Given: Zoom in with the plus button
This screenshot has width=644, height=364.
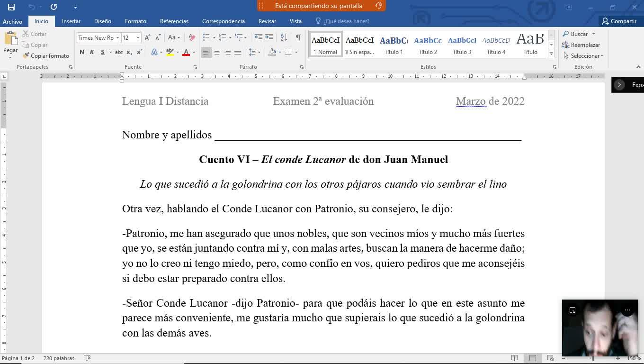Looking at the screenshot, I should (x=617, y=358).
